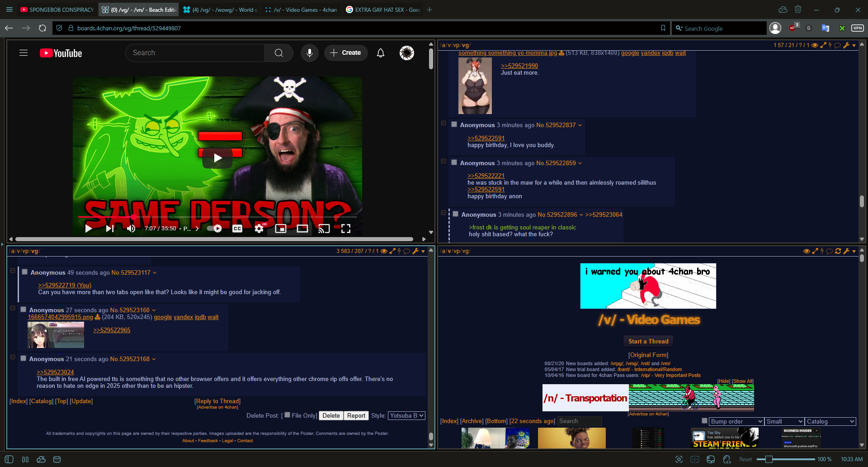The height and width of the screenshot is (467, 868).
Task: Click the Start a Thread button
Action: pos(648,341)
